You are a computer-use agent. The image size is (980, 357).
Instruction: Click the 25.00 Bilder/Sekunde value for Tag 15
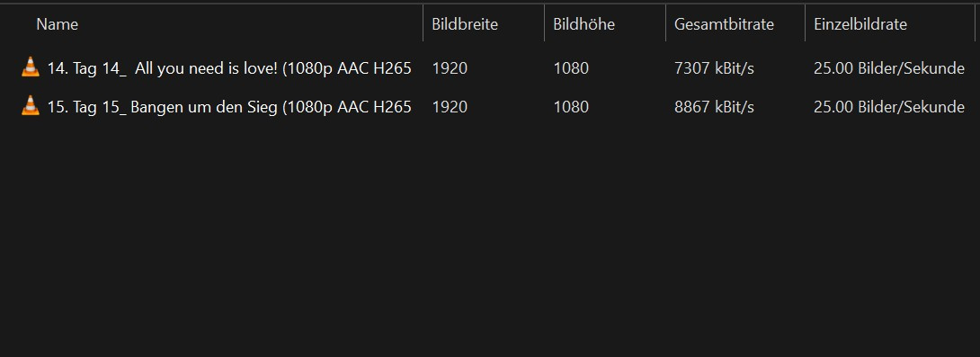tap(889, 107)
